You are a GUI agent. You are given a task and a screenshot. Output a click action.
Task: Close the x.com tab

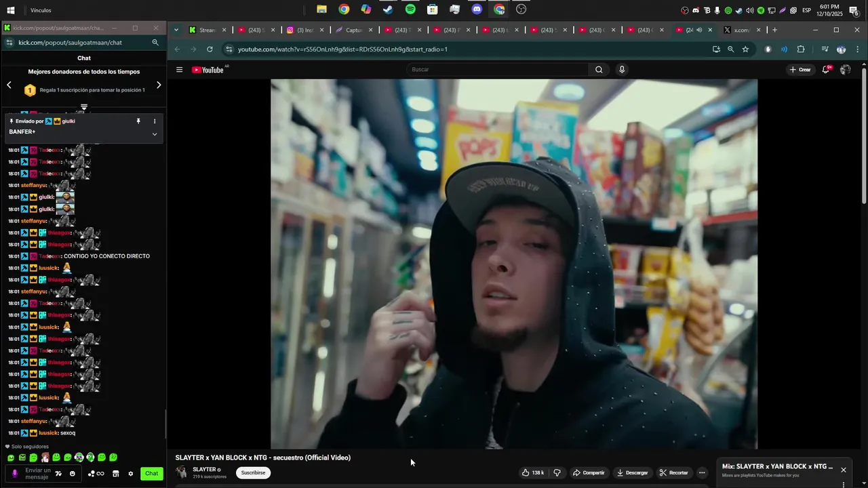point(758,30)
